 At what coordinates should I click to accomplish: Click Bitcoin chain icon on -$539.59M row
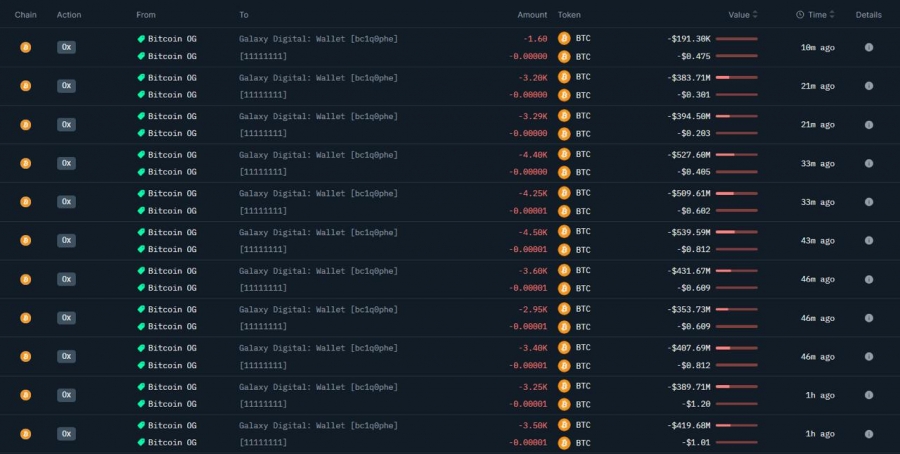point(25,240)
